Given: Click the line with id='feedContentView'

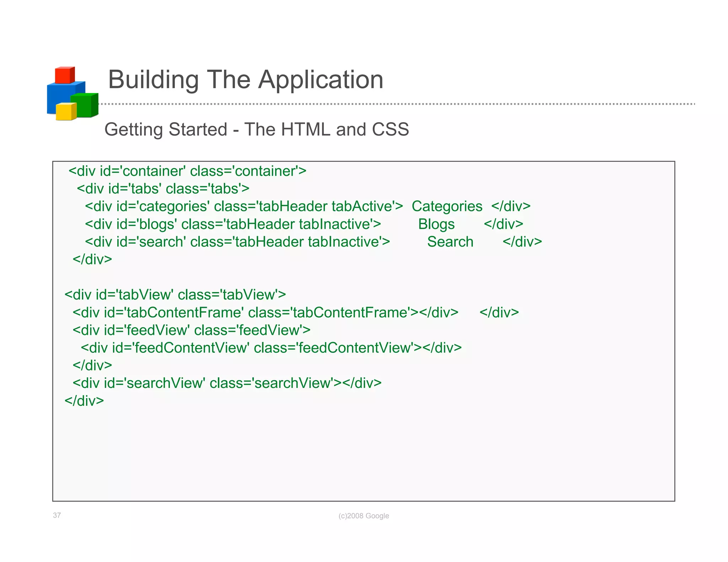Looking at the screenshot, I should tap(271, 348).
